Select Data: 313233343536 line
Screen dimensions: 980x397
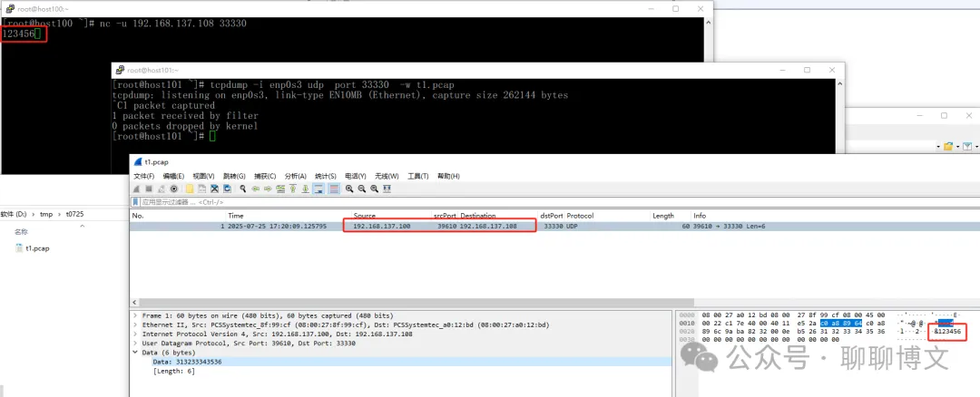(x=187, y=362)
